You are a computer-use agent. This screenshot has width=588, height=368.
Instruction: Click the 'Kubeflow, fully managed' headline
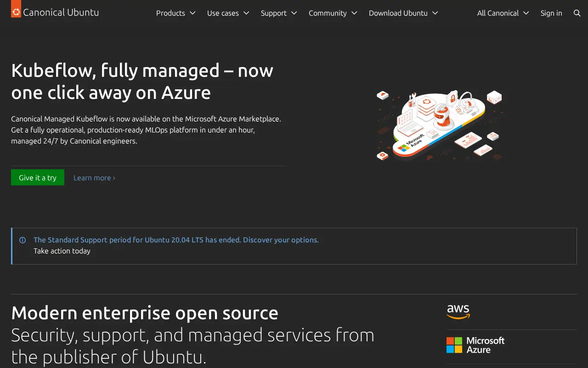142,81
